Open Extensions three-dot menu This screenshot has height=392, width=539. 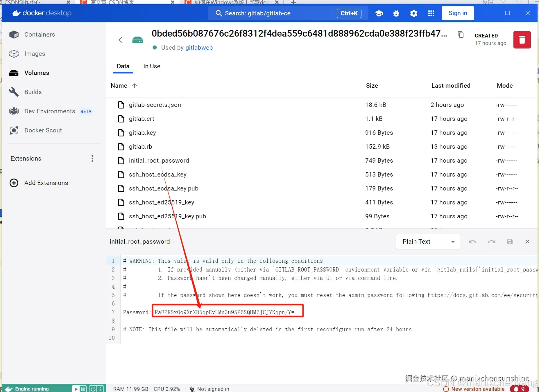pyautogui.click(x=92, y=159)
